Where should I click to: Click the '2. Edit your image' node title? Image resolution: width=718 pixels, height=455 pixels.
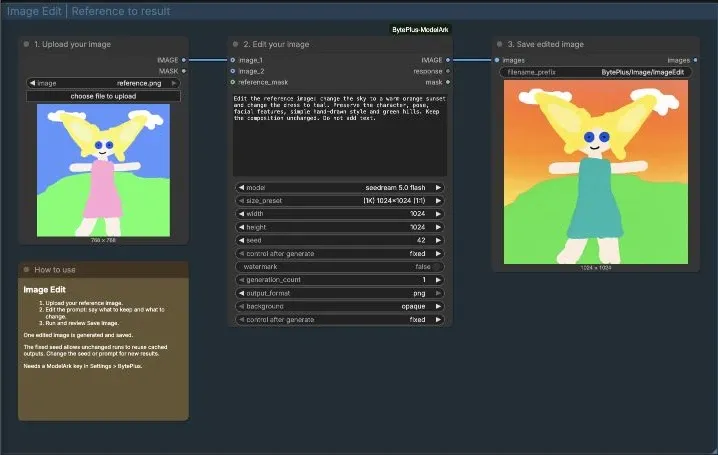(x=276, y=44)
